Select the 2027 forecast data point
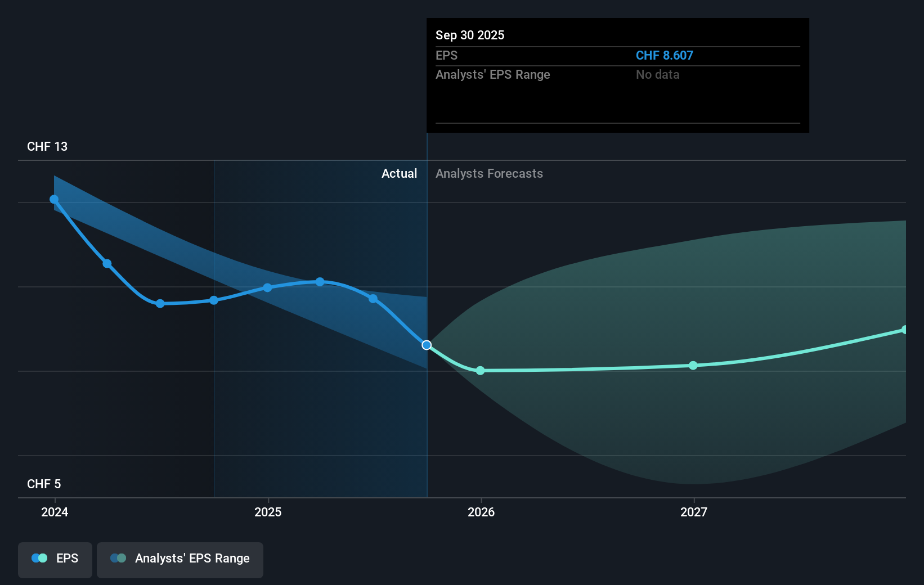 (693, 366)
